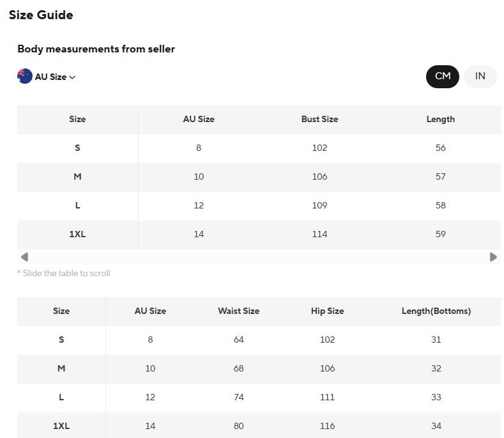Viewport: 504px width, 438px height.
Task: Click the Size Guide heading
Action: (41, 15)
